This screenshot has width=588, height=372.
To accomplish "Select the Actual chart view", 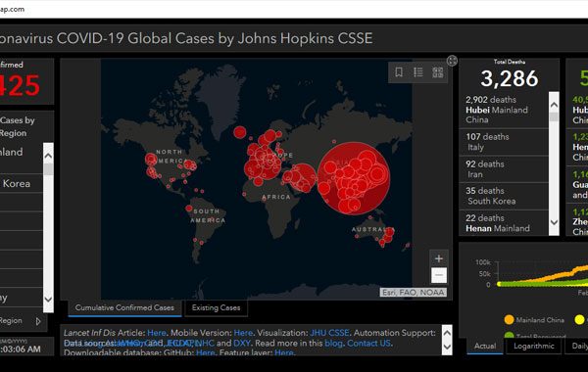I will [485, 346].
